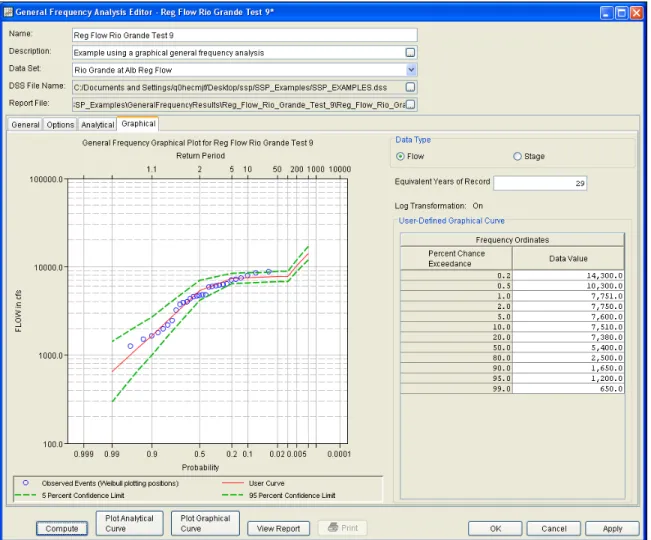Click the 5 Percent Confidence Limit legend entry
This screenshot has width=651, height=540.
(69, 495)
